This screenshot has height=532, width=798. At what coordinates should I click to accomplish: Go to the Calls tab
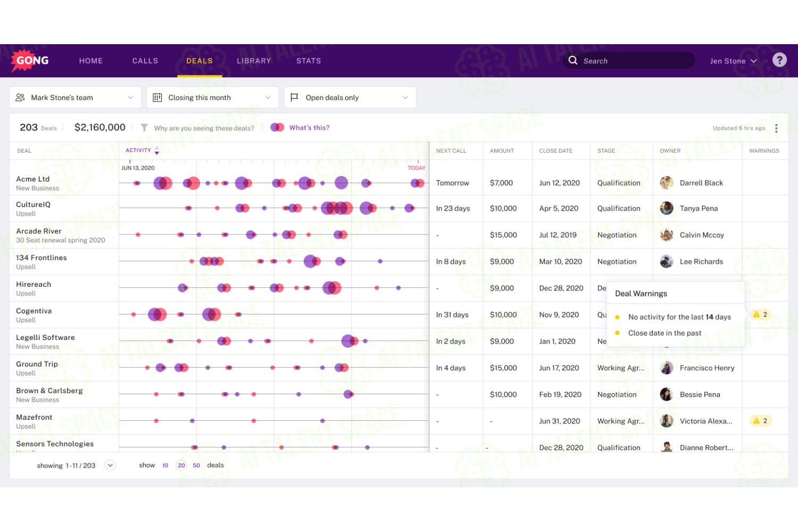[145, 61]
